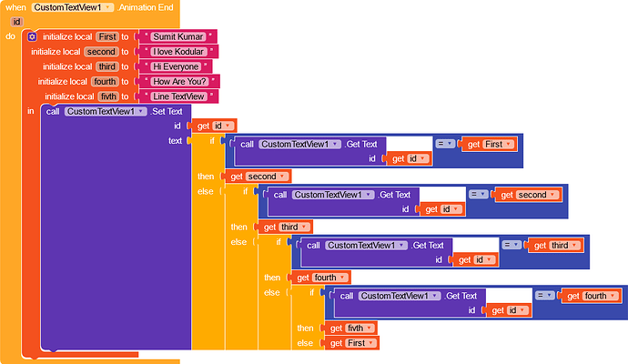628x364 pixels.
Task: Click the 'Hi Everyone' text string block
Action: [176, 66]
